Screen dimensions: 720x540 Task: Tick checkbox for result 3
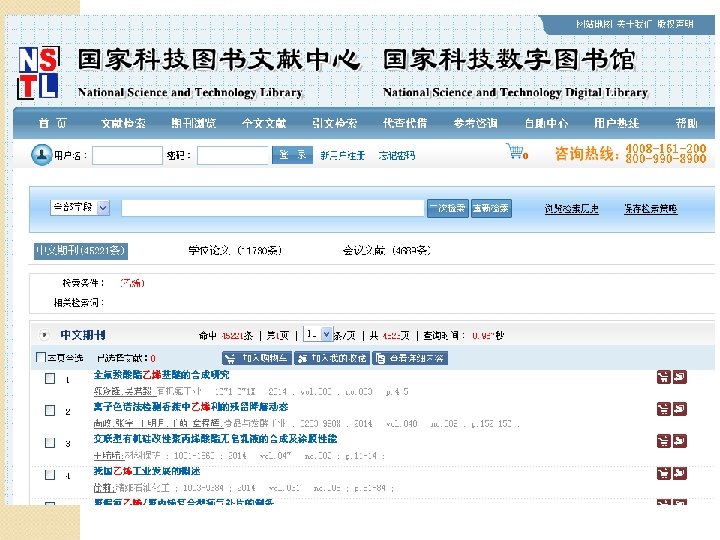[x=50, y=442]
